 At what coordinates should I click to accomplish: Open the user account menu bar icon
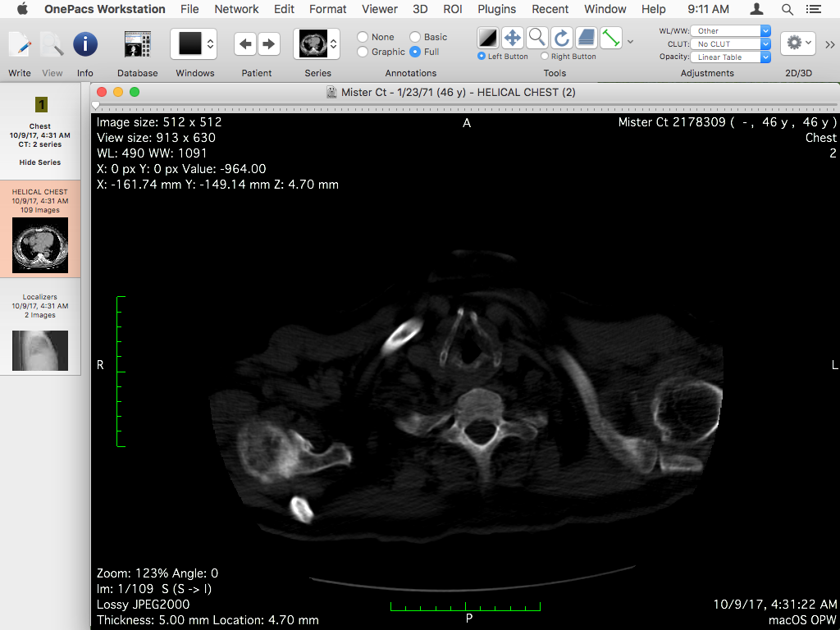click(756, 9)
